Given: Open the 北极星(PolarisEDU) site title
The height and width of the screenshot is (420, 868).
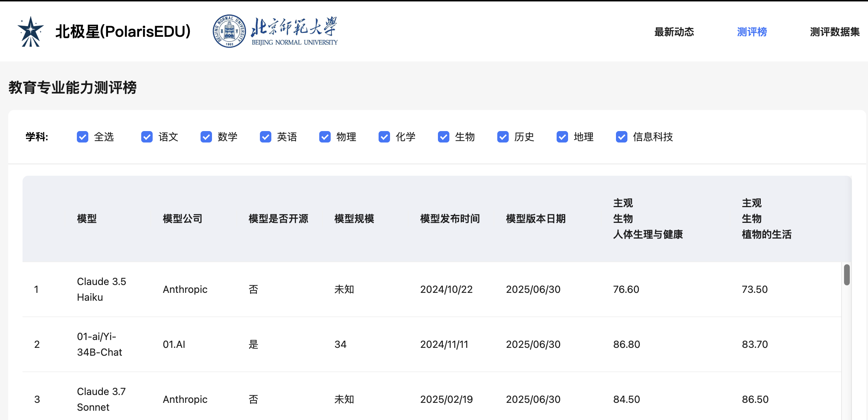Looking at the screenshot, I should [123, 31].
